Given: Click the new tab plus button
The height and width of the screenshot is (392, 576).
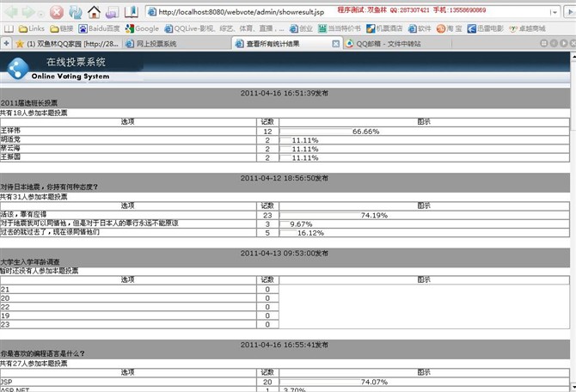Looking at the screenshot, I should pyautogui.click(x=6, y=43).
